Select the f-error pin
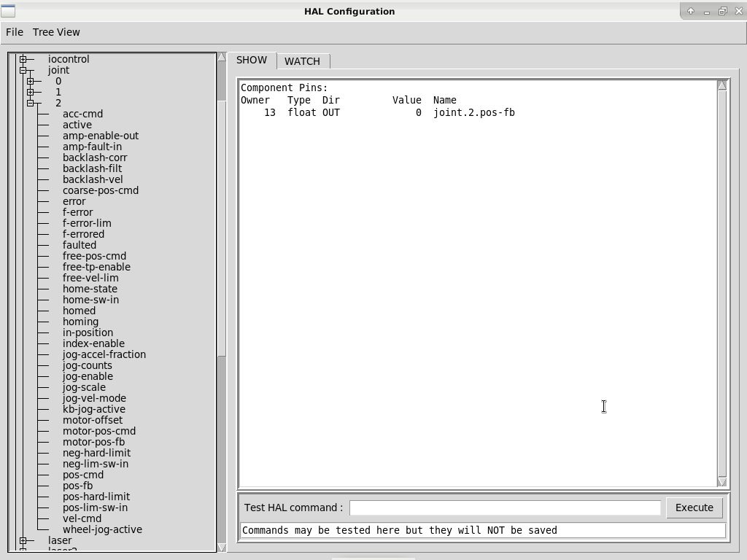Viewport: 747px width, 560px height. pyautogui.click(x=77, y=212)
